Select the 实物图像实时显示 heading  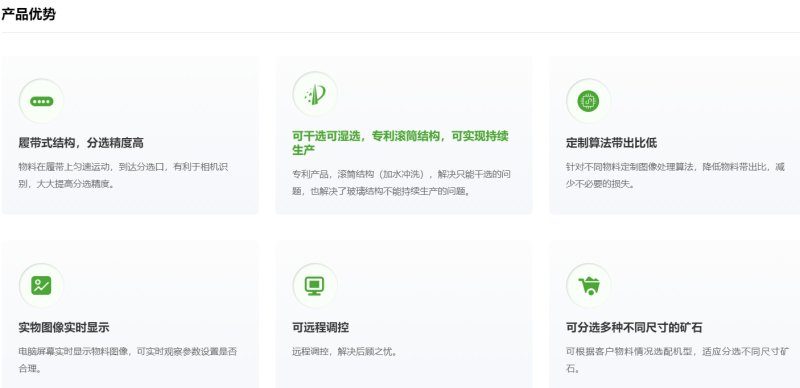pos(64,327)
